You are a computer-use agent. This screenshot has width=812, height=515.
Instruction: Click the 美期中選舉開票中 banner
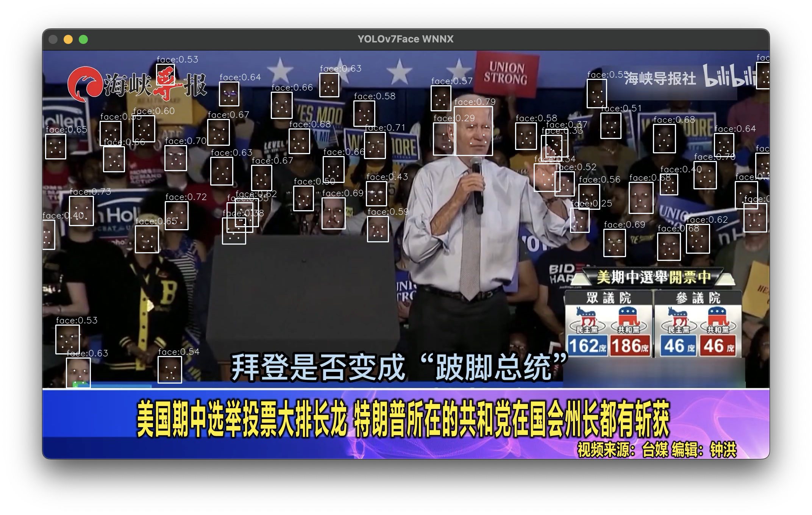653,278
